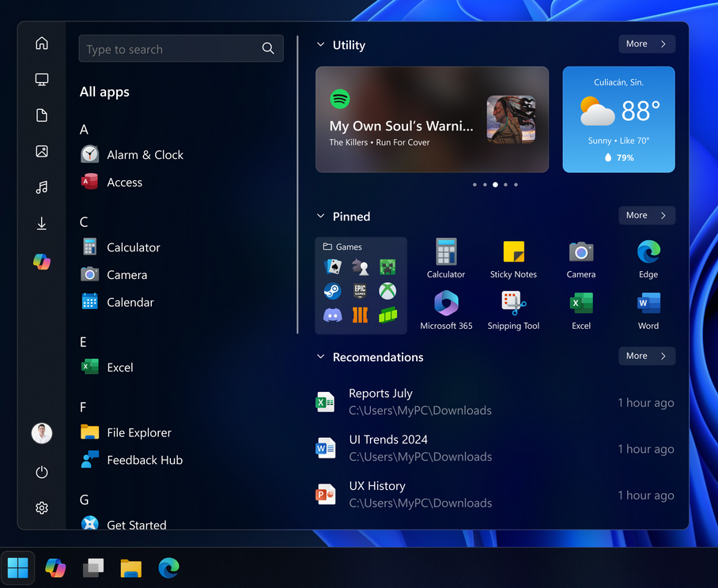
Task: Open the user profile avatar
Action: [42, 433]
